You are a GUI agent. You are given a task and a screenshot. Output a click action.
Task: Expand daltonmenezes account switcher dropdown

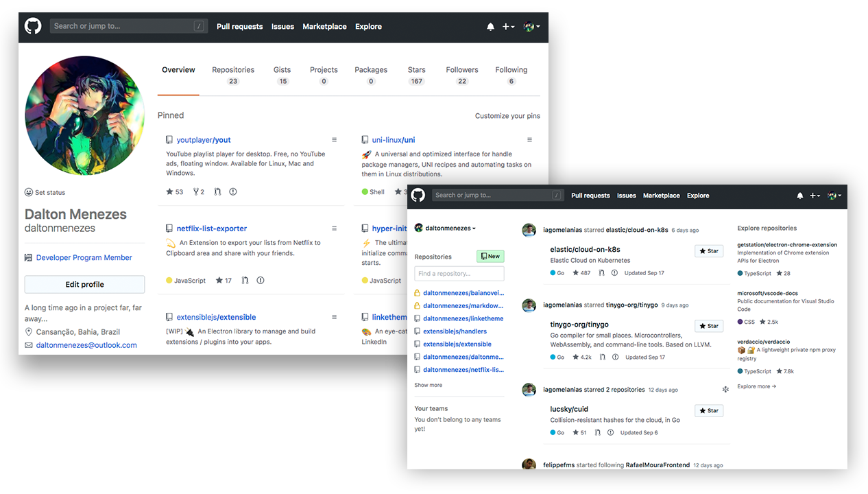click(445, 228)
